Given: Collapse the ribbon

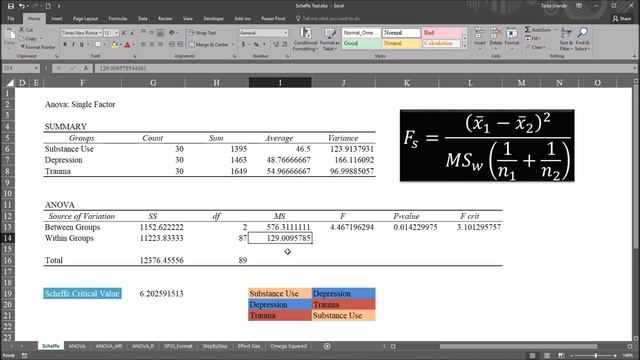Looking at the screenshot, I should click(x=634, y=56).
